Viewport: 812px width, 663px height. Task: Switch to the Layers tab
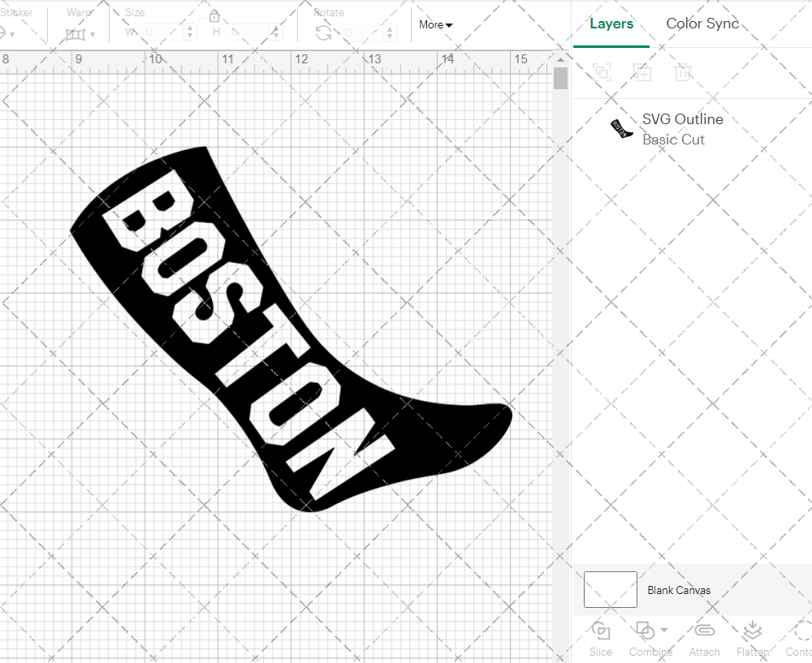pyautogui.click(x=611, y=24)
